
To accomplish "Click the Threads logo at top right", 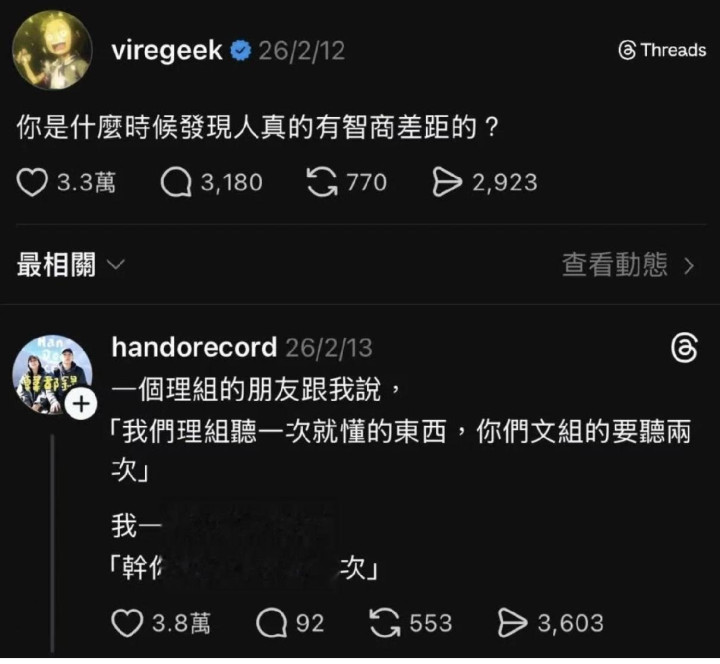I will (662, 50).
